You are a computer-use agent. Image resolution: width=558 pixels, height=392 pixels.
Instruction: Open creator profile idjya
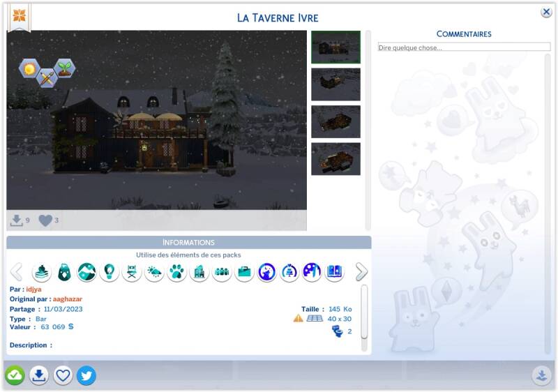coord(33,289)
